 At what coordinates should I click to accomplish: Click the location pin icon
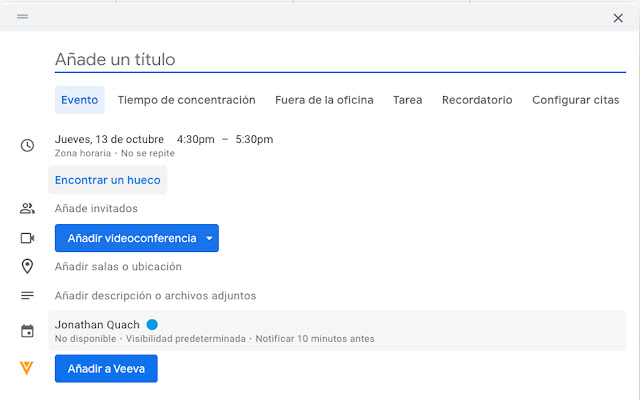(x=27, y=267)
